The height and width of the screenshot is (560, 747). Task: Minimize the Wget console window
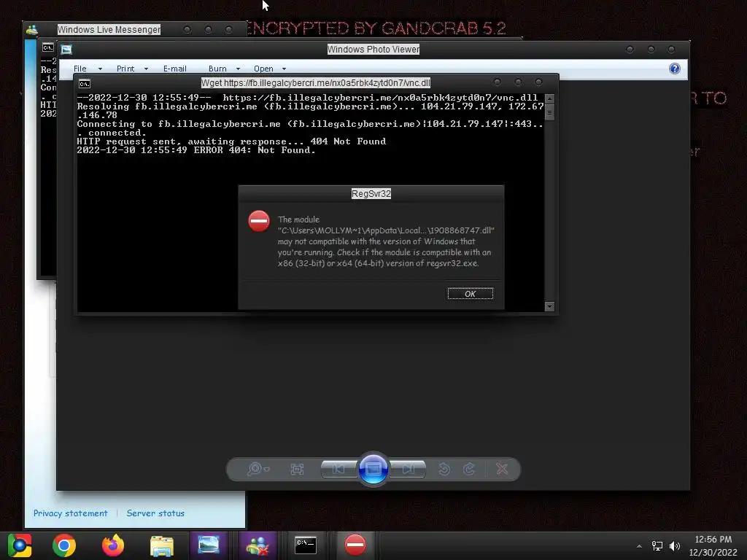point(498,82)
